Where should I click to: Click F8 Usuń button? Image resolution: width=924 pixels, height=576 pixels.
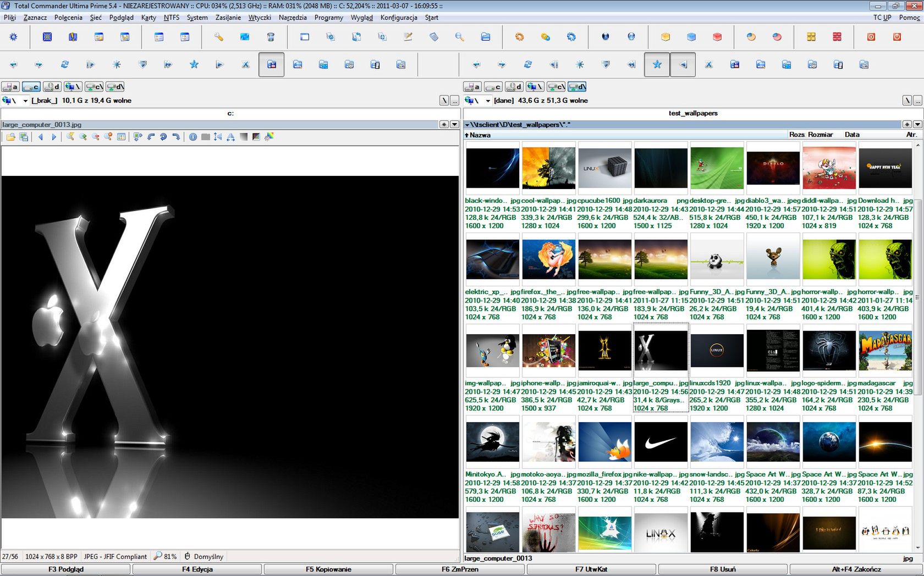[x=723, y=569]
